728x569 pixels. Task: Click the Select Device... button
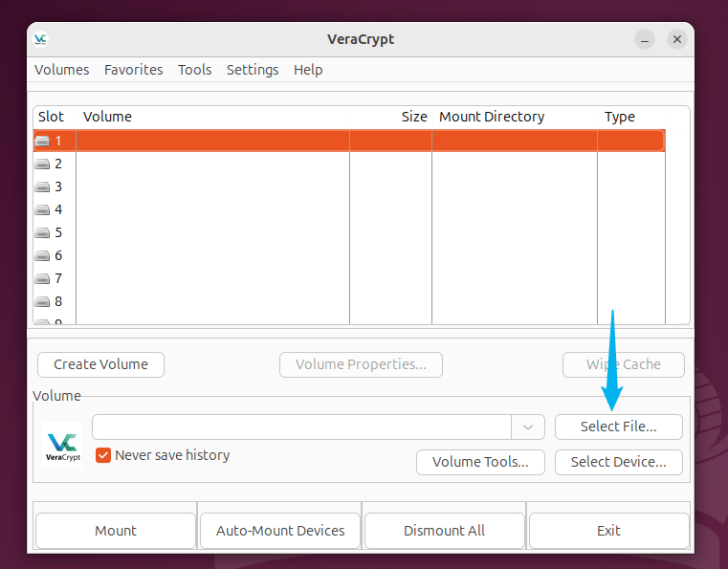pos(618,462)
